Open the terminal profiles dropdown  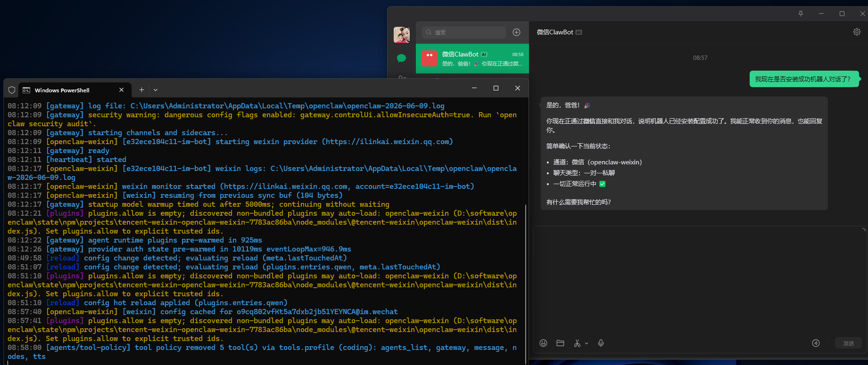pos(156,89)
